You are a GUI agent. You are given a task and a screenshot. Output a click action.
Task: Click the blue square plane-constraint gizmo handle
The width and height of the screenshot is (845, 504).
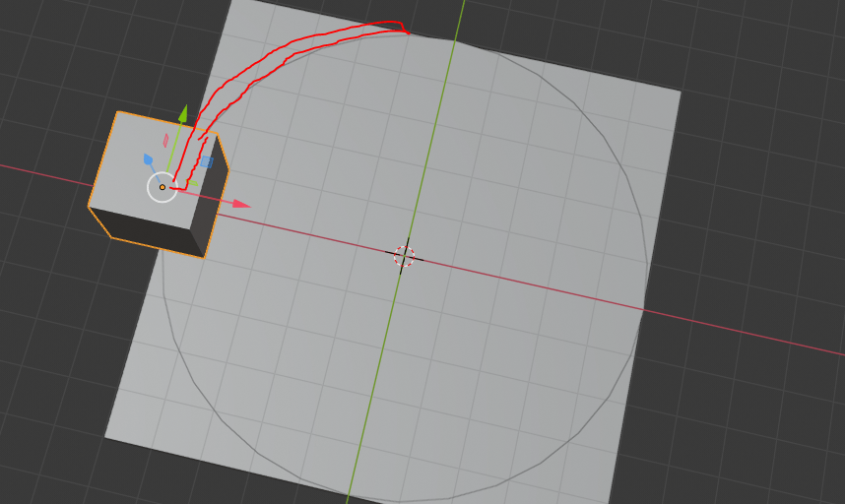click(x=207, y=161)
